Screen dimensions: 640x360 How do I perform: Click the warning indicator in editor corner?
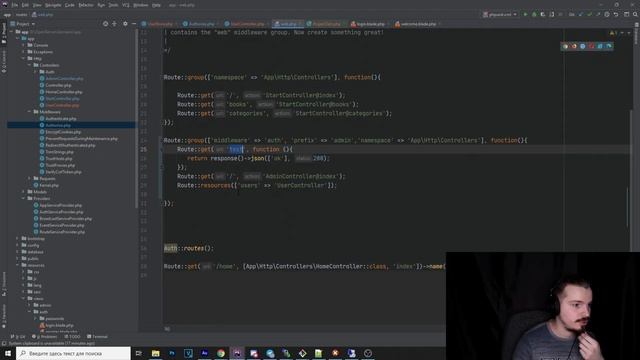[613, 33]
